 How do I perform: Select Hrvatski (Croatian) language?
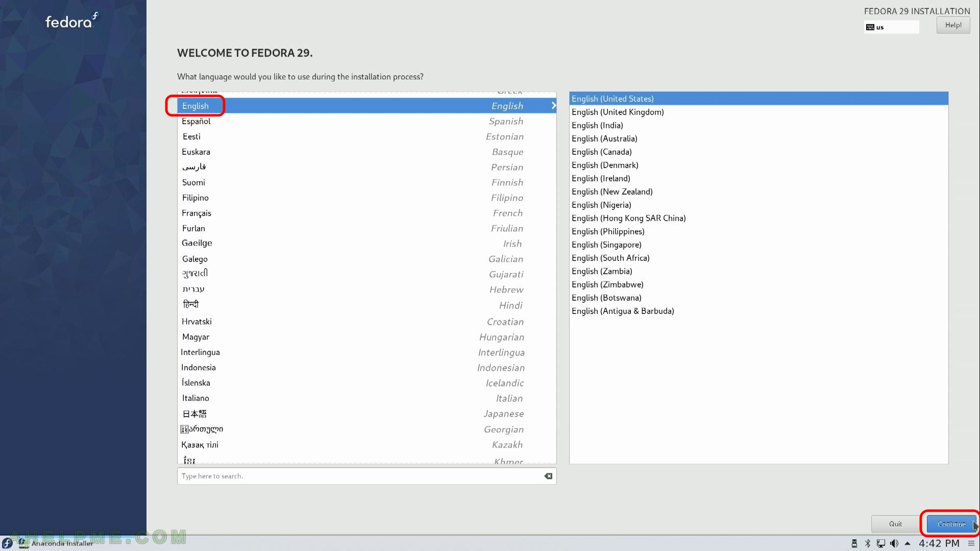[x=366, y=321]
